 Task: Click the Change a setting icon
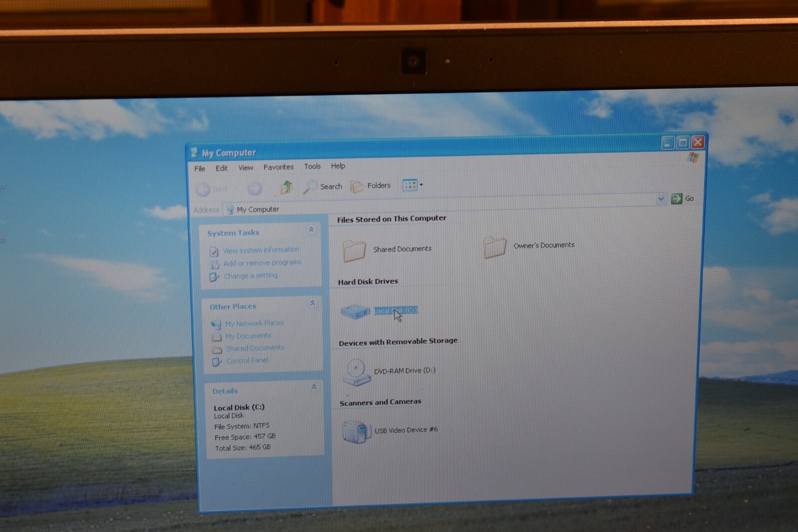tap(214, 277)
